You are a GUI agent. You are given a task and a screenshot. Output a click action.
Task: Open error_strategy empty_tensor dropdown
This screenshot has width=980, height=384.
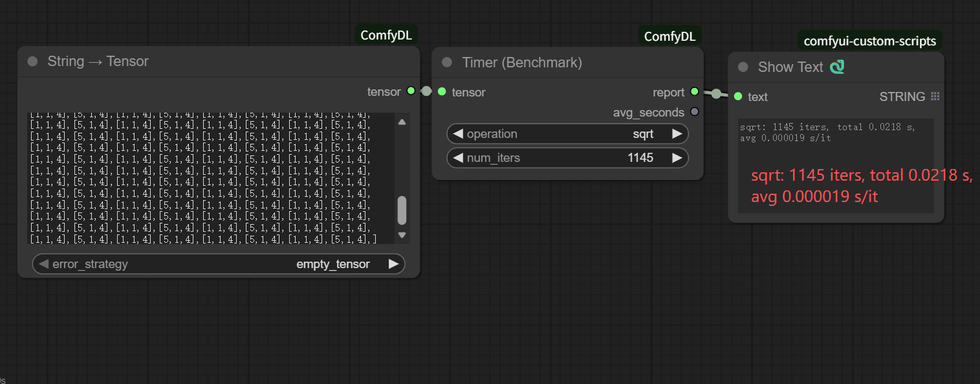[219, 264]
